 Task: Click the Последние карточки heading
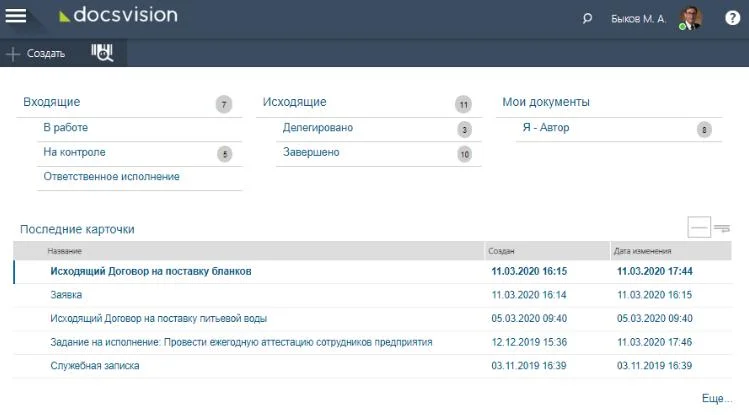pyautogui.click(x=77, y=229)
